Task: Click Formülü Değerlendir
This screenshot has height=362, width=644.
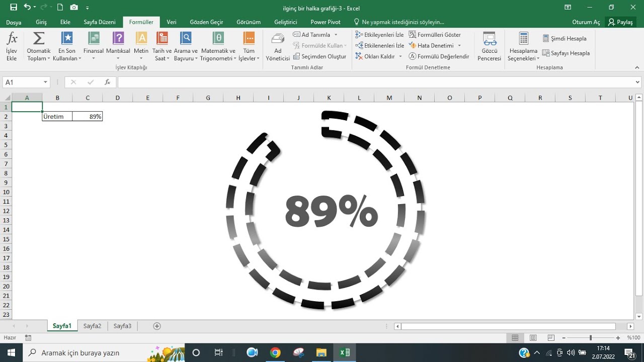Action: click(x=439, y=56)
